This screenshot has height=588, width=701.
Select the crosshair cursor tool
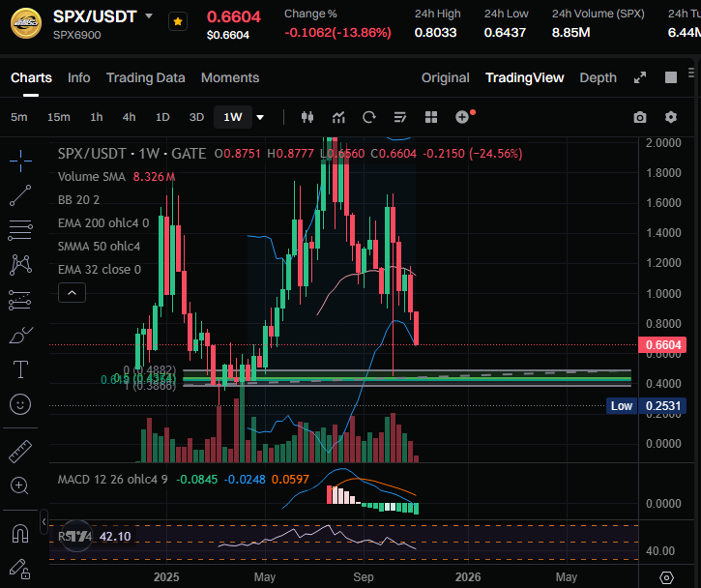pyautogui.click(x=20, y=161)
